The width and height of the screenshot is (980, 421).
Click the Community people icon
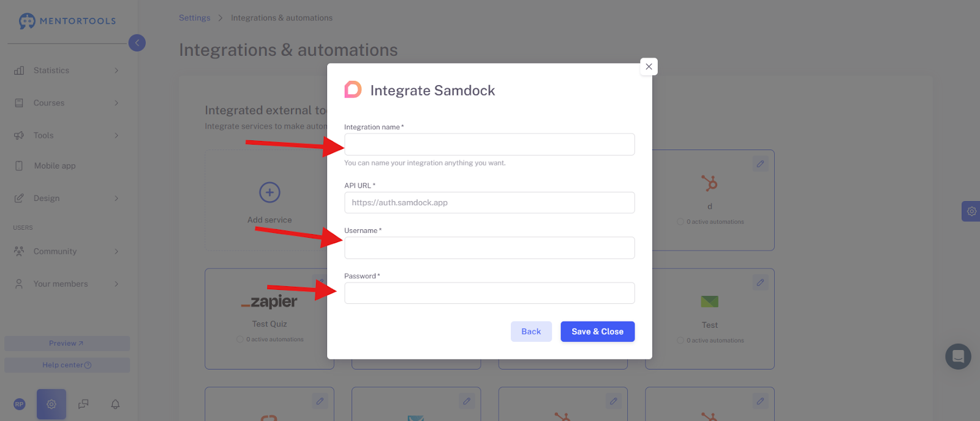19,251
